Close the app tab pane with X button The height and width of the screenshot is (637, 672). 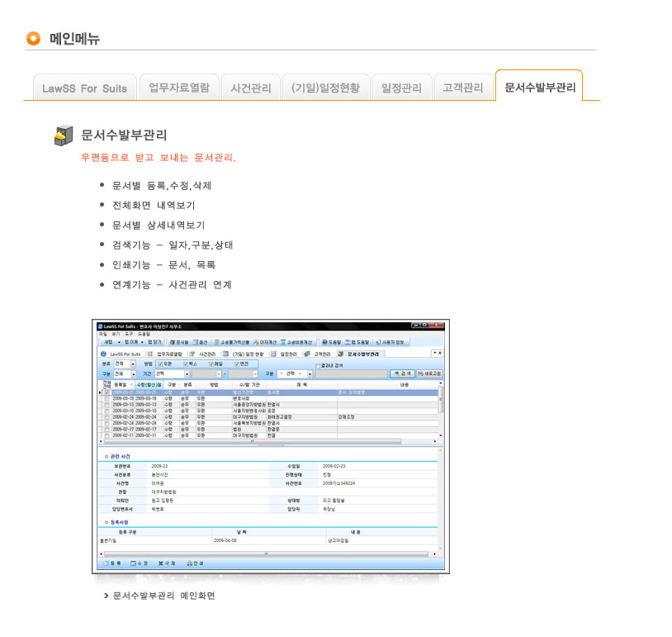(440, 353)
